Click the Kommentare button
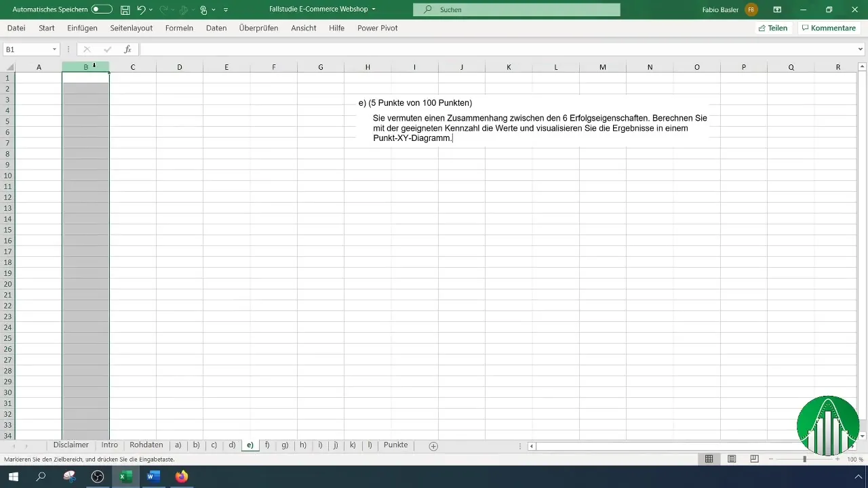This screenshot has width=868, height=488. pyautogui.click(x=828, y=28)
